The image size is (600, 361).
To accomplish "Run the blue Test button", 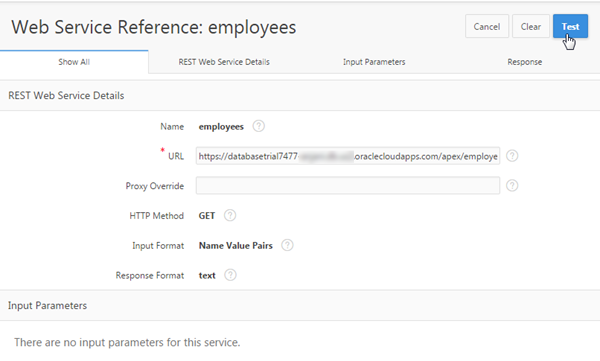I will (x=570, y=26).
